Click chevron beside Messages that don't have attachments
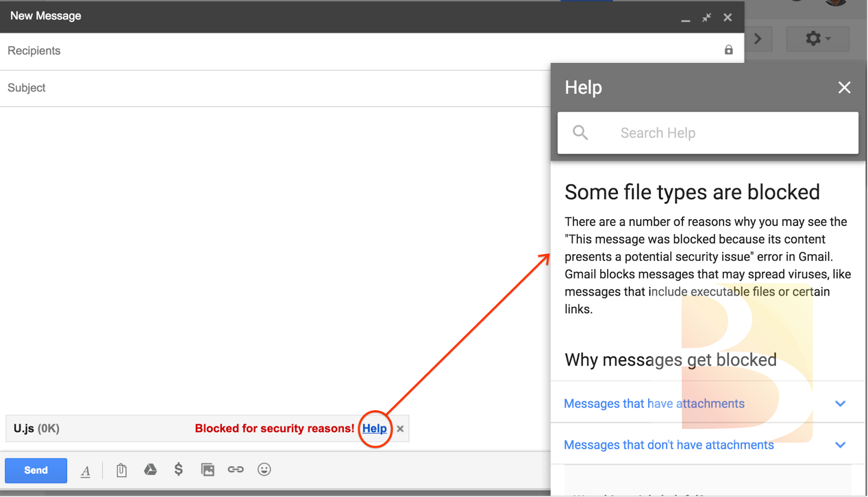Viewport: 868px width, 497px height. (x=840, y=445)
